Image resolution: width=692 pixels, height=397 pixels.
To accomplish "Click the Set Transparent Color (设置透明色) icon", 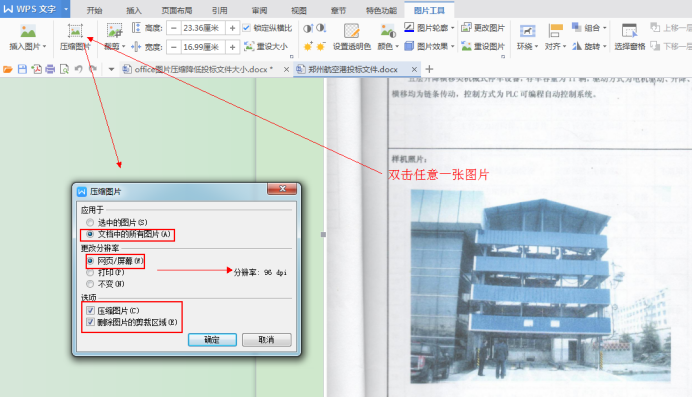I will coord(352,31).
